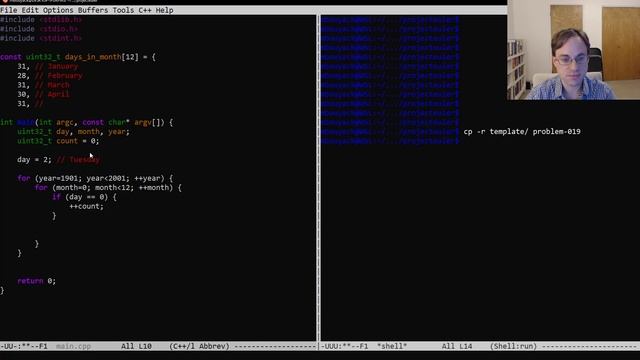Open the Tools menu
640x360 pixels.
tap(123, 10)
